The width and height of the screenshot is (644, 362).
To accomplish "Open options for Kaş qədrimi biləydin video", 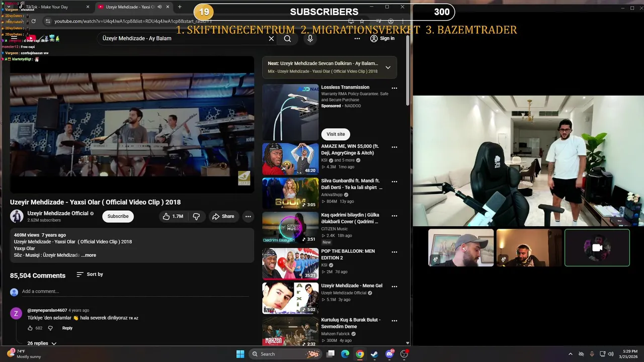I will [x=394, y=216].
